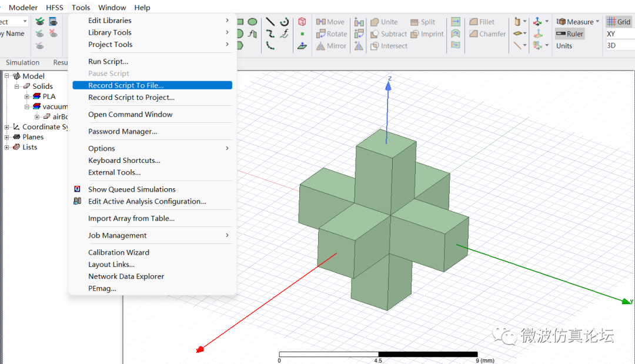
Task: Open the Measure dropdown arrow
Action: 597,22
